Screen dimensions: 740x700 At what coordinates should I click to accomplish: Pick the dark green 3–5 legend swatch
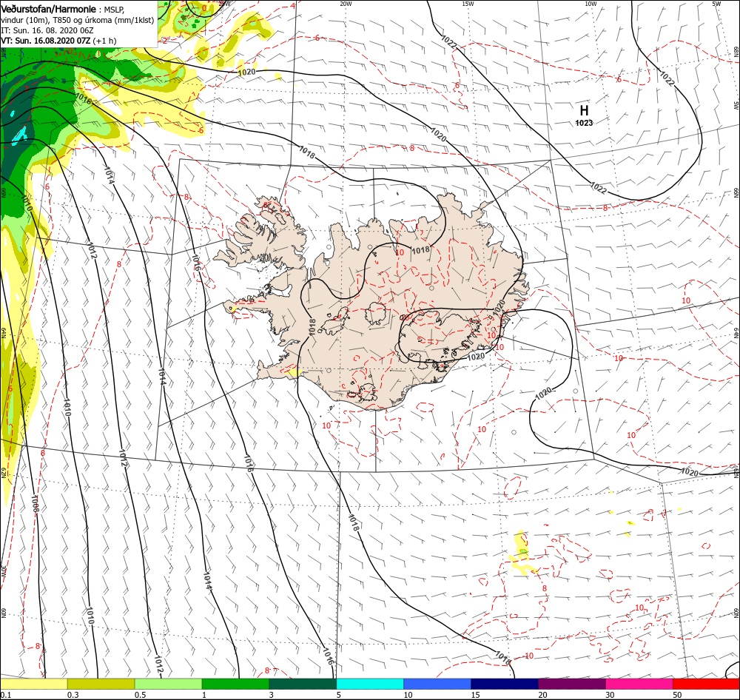click(303, 684)
